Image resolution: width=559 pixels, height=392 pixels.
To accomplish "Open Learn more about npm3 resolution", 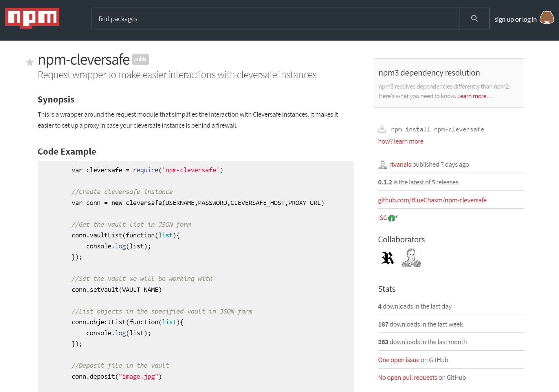I will 475,96.
